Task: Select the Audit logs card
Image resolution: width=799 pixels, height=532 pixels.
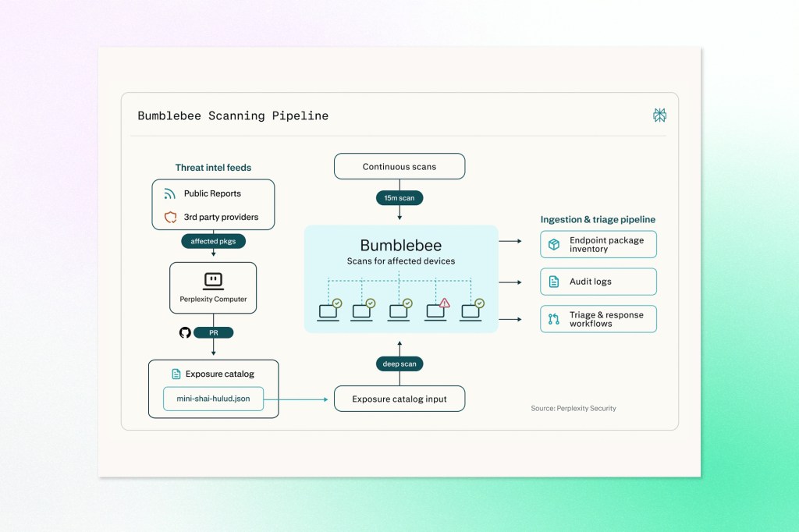Action: pos(598,282)
